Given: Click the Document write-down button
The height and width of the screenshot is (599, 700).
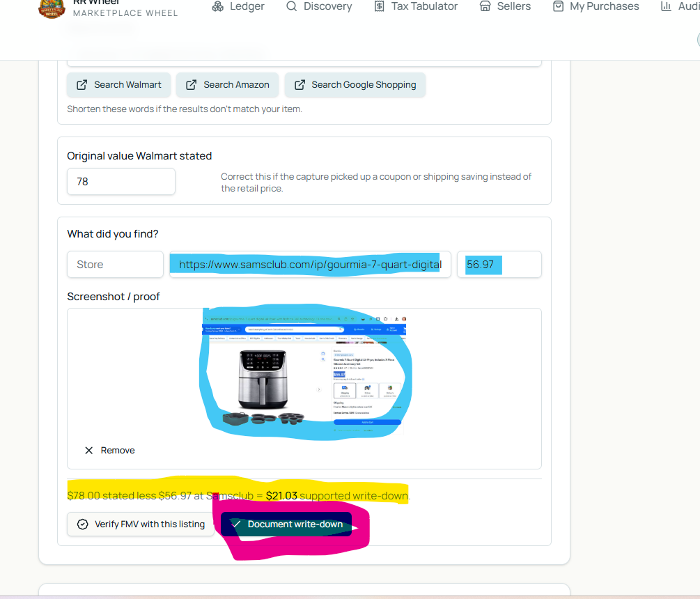Looking at the screenshot, I should click(286, 524).
